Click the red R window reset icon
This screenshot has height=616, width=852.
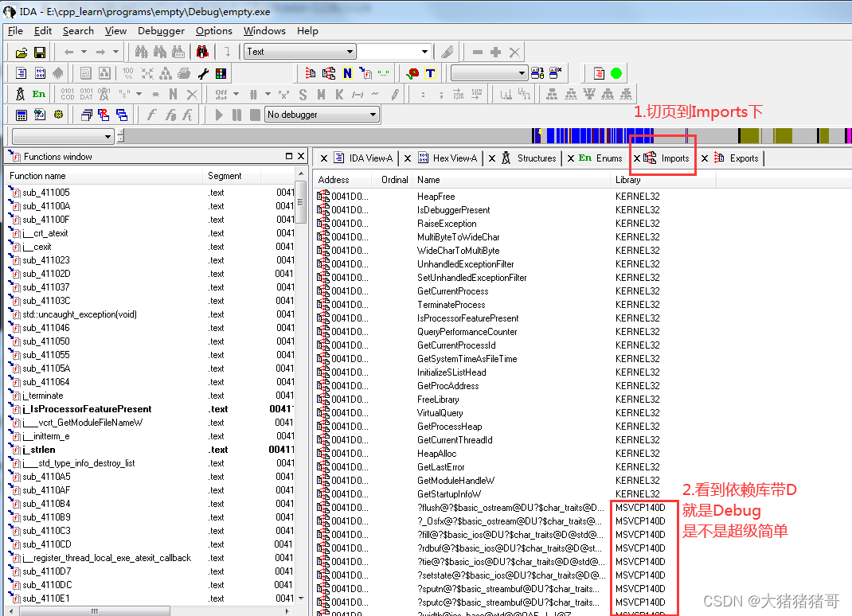(104, 115)
